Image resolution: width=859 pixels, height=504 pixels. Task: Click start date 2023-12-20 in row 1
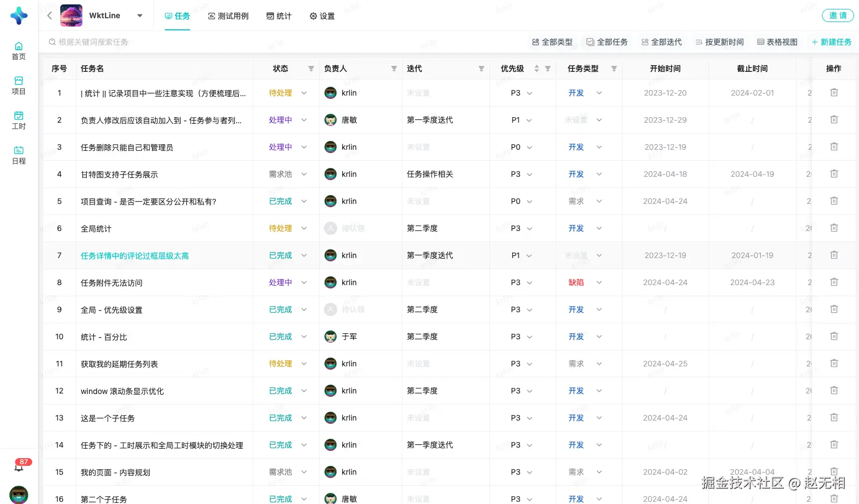pyautogui.click(x=665, y=93)
